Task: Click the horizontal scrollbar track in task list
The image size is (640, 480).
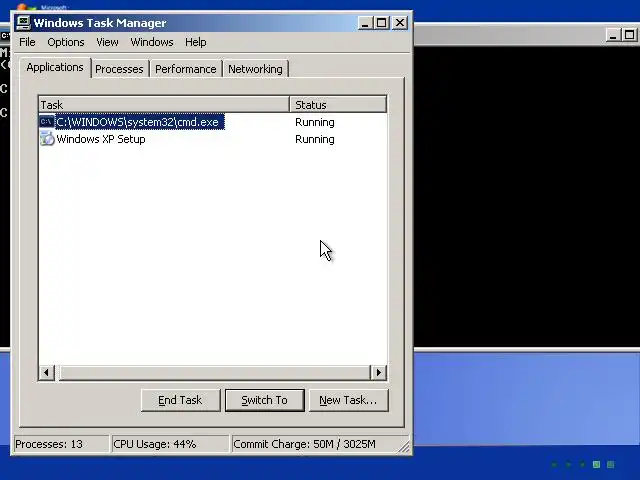Action: pos(214,372)
